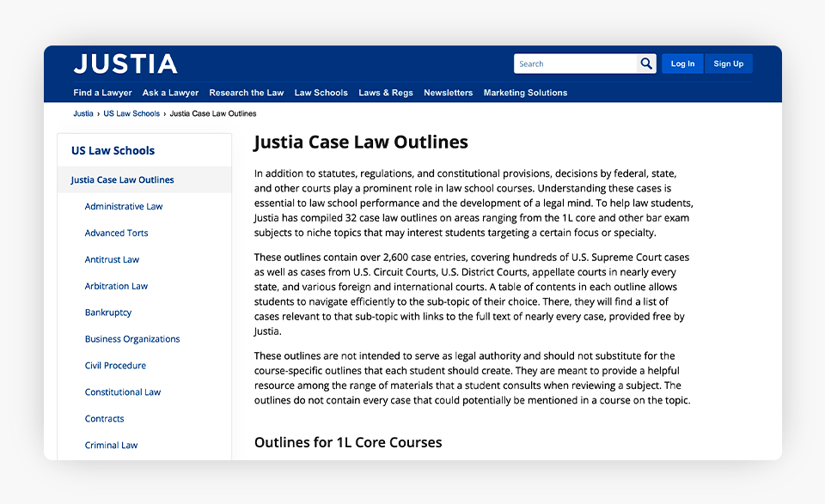Open the US Law Schools sidebar heading
The height and width of the screenshot is (504, 825).
point(113,150)
